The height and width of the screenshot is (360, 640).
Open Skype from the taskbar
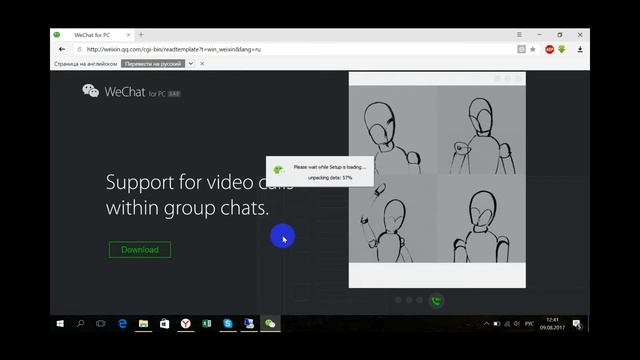coord(228,324)
